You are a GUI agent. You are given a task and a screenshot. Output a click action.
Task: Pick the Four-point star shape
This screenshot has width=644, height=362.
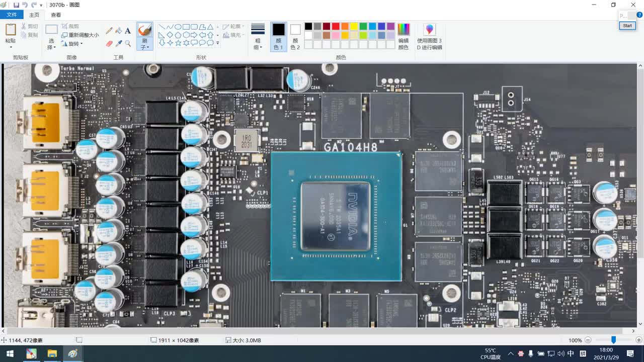click(x=170, y=43)
